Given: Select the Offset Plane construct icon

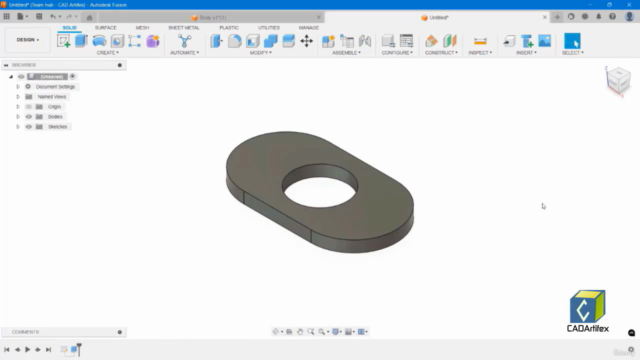Looking at the screenshot, I should tap(431, 41).
